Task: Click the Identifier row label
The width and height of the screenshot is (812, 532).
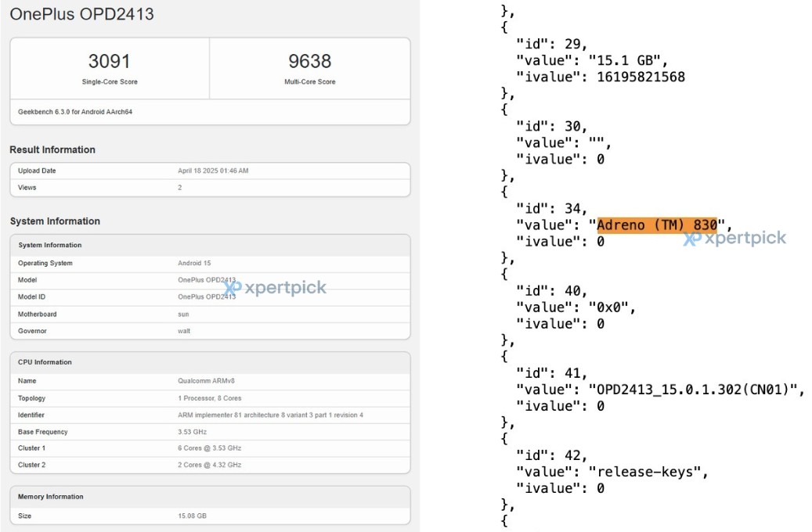Action: (x=31, y=415)
